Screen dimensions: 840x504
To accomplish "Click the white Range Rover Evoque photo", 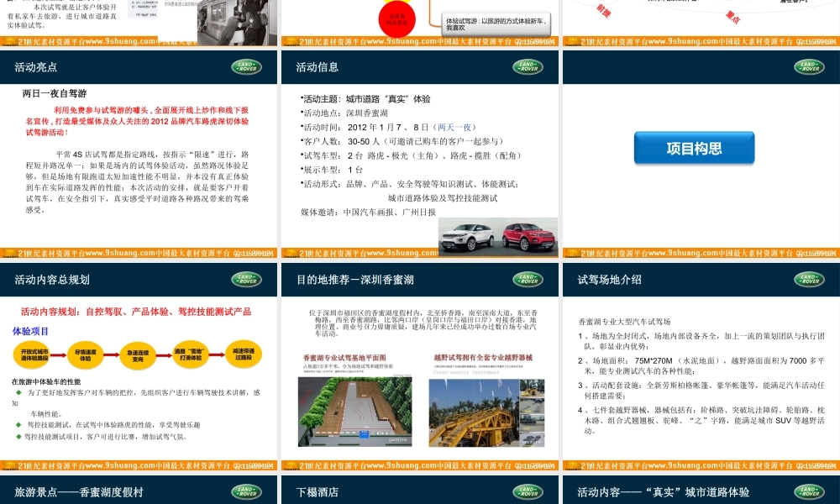I will (467, 236).
